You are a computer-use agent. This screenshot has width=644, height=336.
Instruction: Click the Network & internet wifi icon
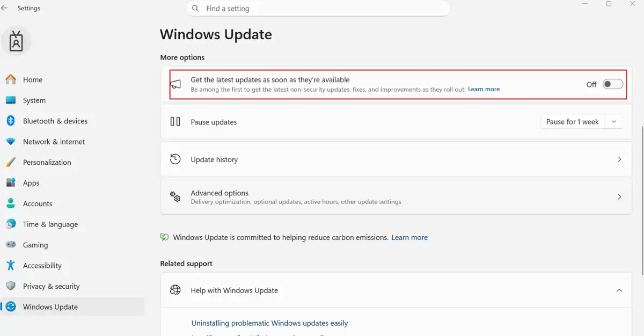pos(11,142)
